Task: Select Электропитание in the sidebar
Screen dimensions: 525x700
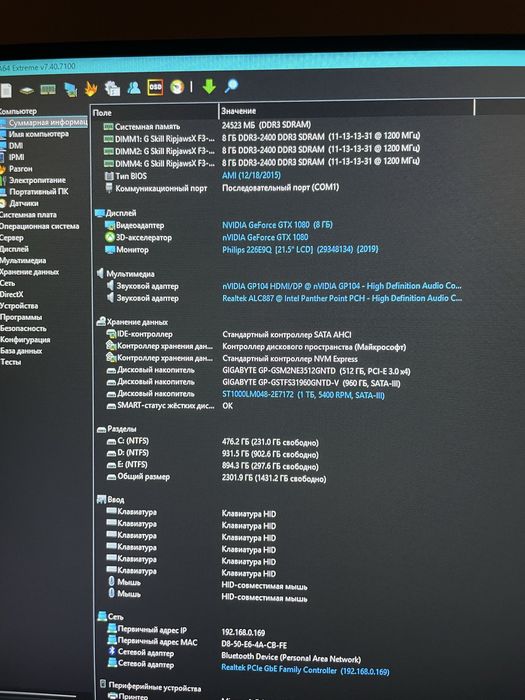Action: point(38,180)
